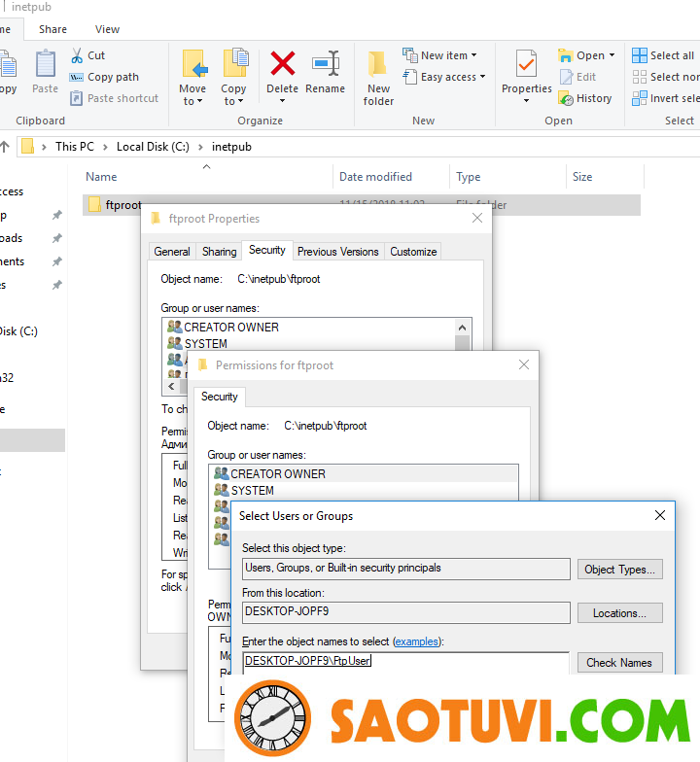This screenshot has width=700, height=762.
Task: Open file History
Action: coord(585,98)
